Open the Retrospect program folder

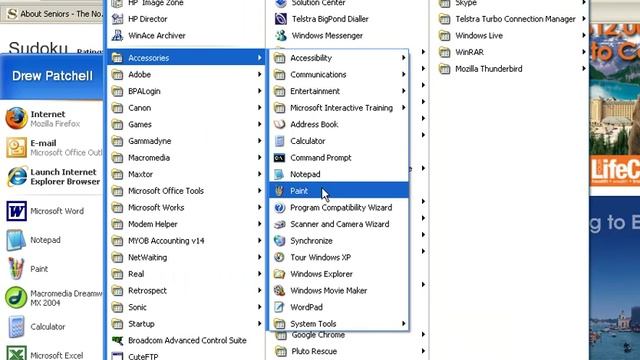coord(186,290)
